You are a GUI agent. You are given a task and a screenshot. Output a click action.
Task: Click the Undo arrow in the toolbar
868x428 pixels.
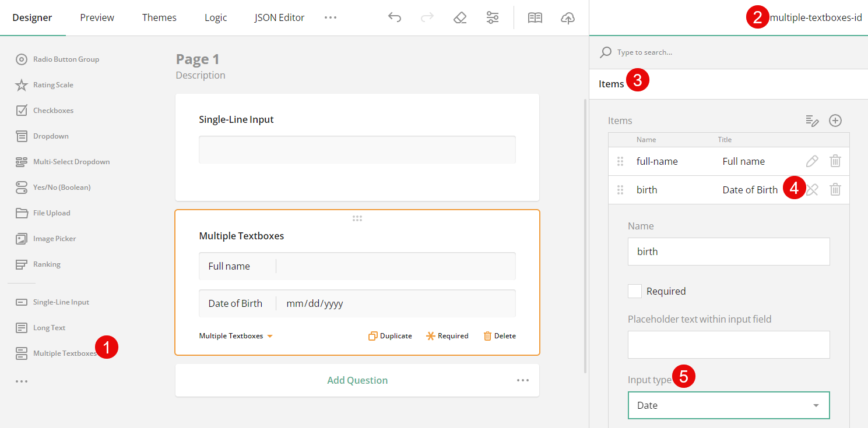(395, 17)
